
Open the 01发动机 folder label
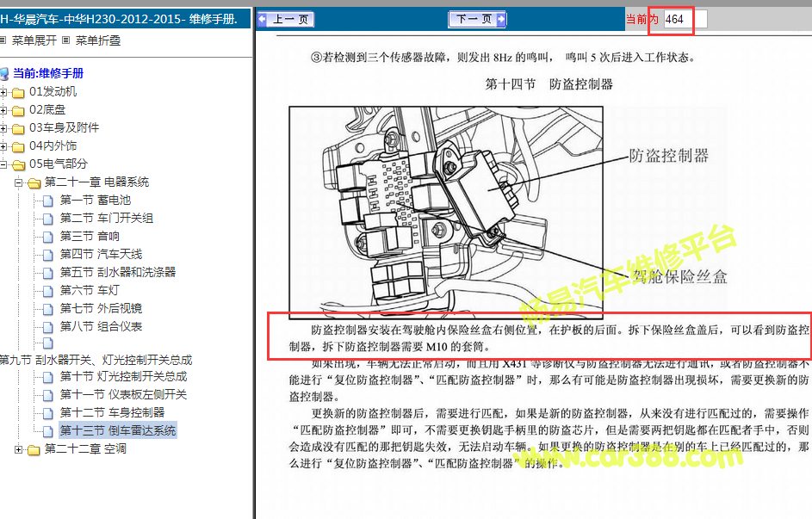(x=53, y=92)
